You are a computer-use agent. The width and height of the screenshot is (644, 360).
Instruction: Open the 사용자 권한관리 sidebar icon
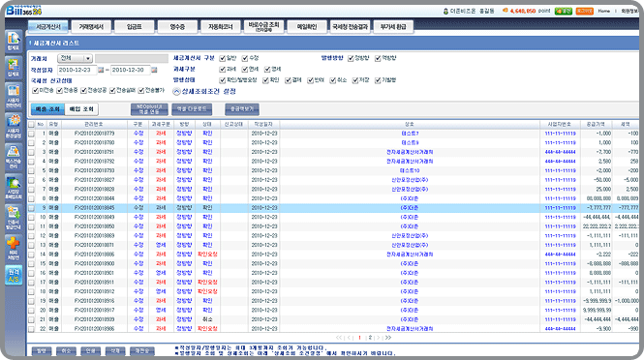(14, 96)
